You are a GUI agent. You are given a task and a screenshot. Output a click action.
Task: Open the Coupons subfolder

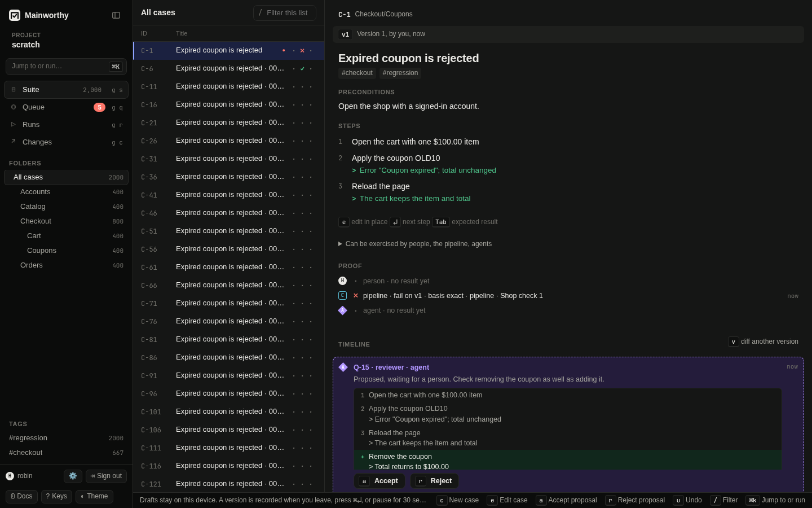67,251
